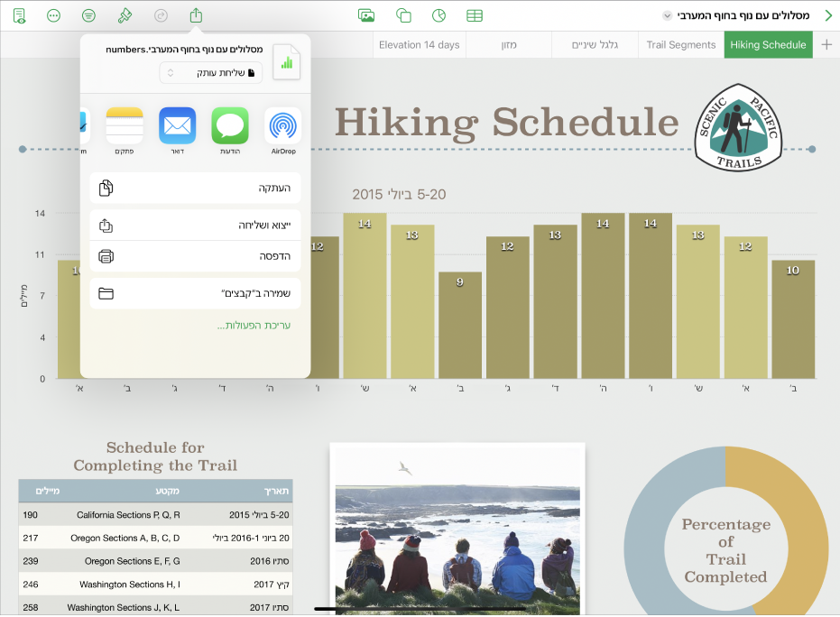Switch to Trail Segments tab

click(680, 45)
